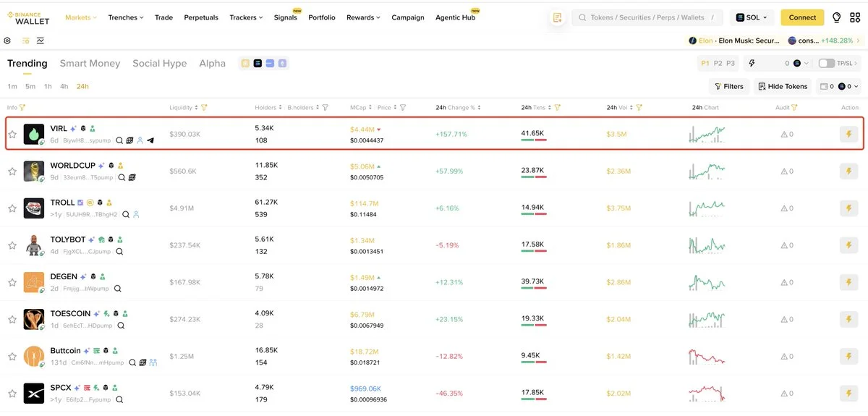
Task: Toggle the TP/SL switch
Action: click(826, 64)
